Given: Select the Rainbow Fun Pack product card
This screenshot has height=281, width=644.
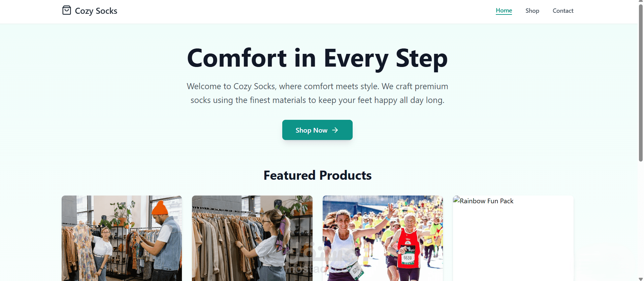Looking at the screenshot, I should click(513, 238).
